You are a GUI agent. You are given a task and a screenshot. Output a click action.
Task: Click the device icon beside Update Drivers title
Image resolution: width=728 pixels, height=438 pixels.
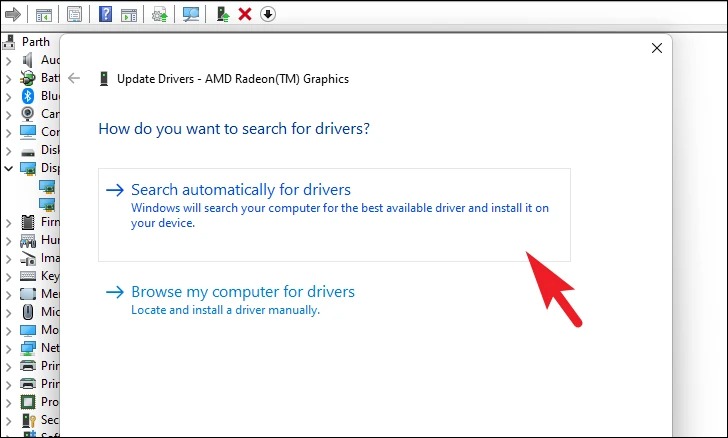coord(104,78)
